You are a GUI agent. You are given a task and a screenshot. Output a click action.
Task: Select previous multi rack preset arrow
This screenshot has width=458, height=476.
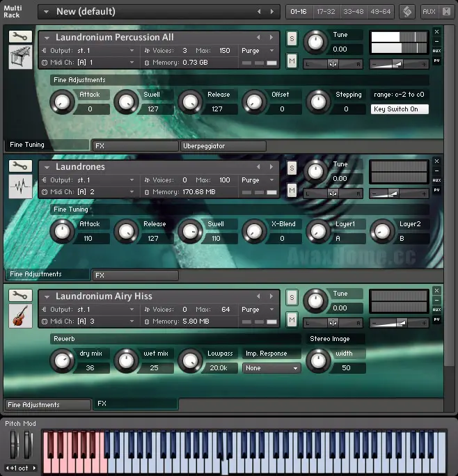pyautogui.click(x=259, y=12)
